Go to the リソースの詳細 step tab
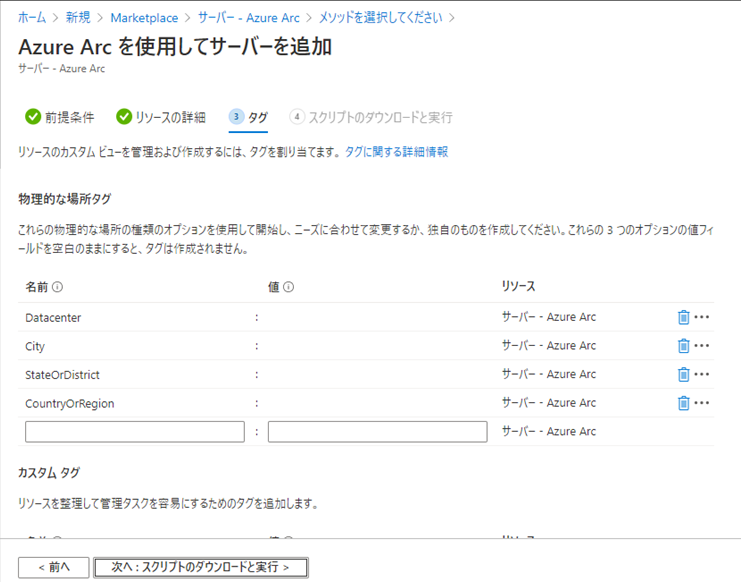The height and width of the screenshot is (582, 741). click(161, 117)
